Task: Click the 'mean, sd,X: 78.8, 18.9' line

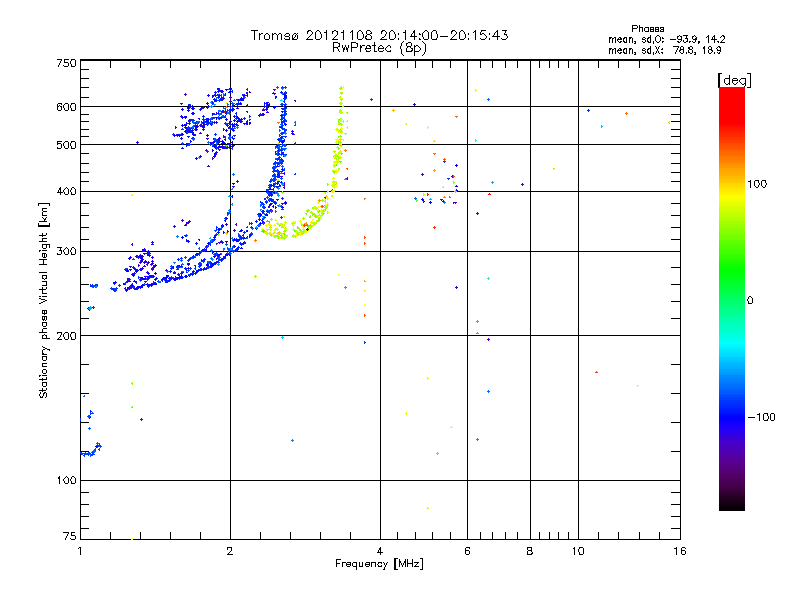Action: coord(664,50)
